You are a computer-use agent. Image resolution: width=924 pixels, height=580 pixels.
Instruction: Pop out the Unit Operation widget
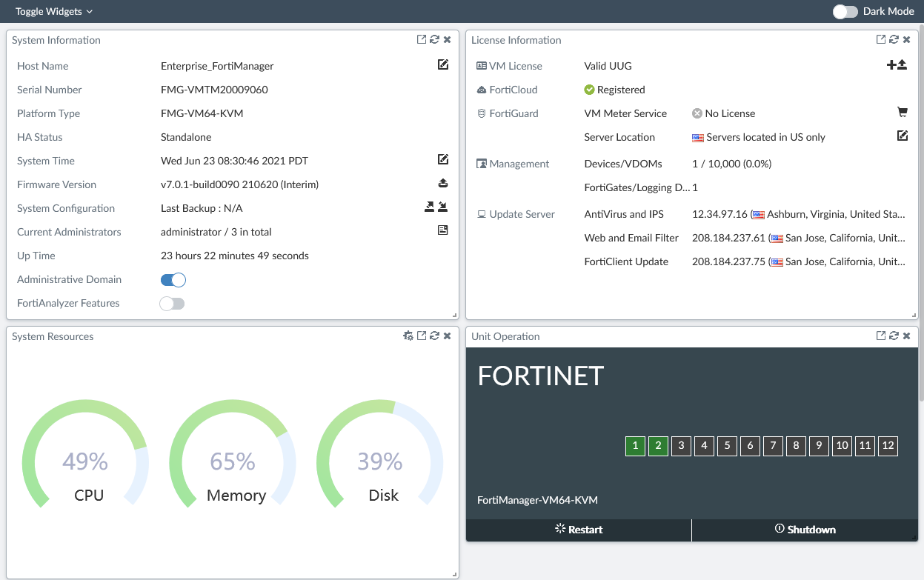pyautogui.click(x=882, y=336)
